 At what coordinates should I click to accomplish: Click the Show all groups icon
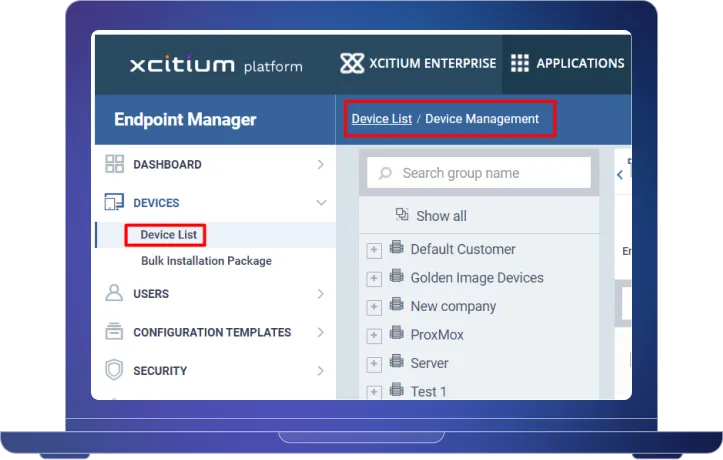pos(402,215)
